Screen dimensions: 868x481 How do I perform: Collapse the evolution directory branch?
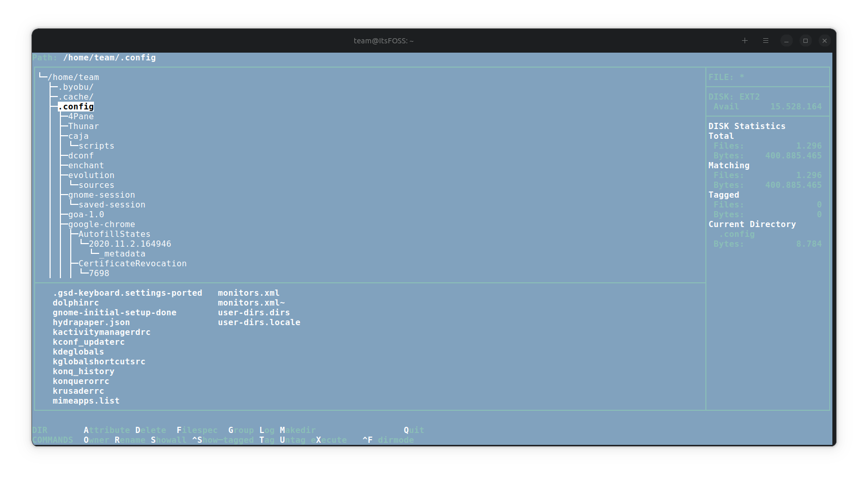(x=91, y=175)
